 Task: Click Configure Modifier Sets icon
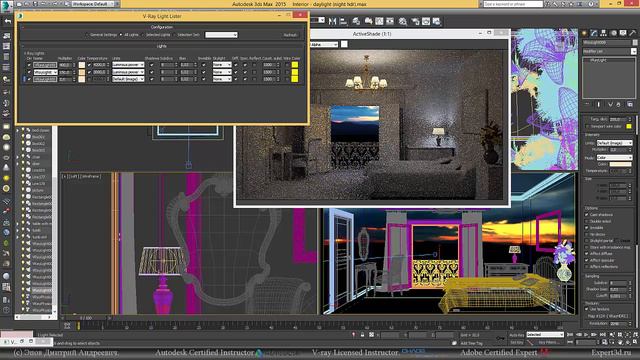tap(630, 104)
